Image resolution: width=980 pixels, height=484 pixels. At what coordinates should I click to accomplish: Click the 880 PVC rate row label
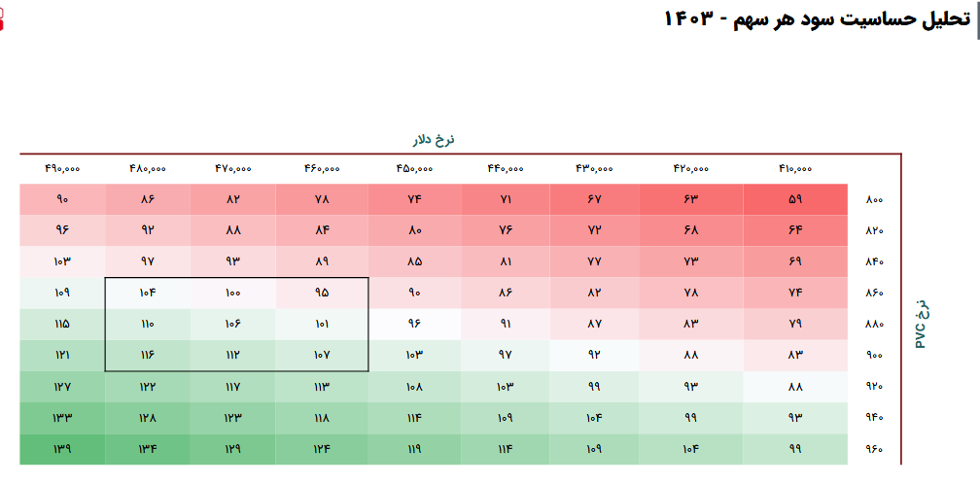(874, 324)
